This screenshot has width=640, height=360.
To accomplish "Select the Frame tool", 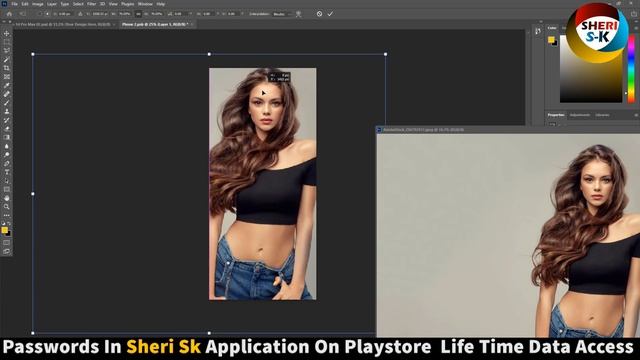I will [x=7, y=77].
